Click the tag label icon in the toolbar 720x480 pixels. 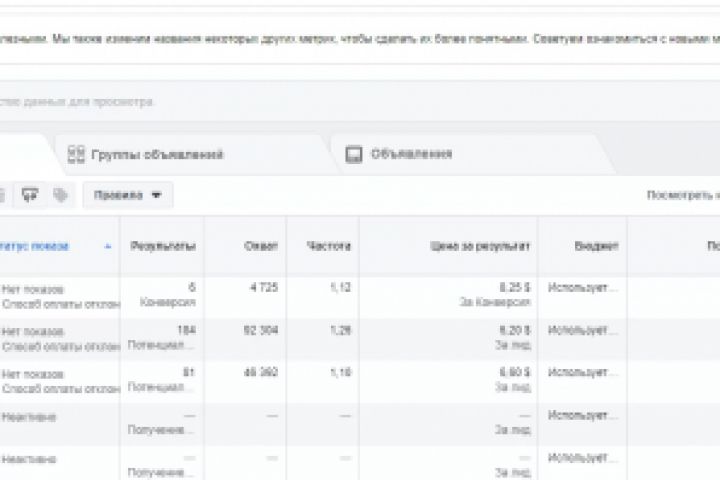pos(61,195)
